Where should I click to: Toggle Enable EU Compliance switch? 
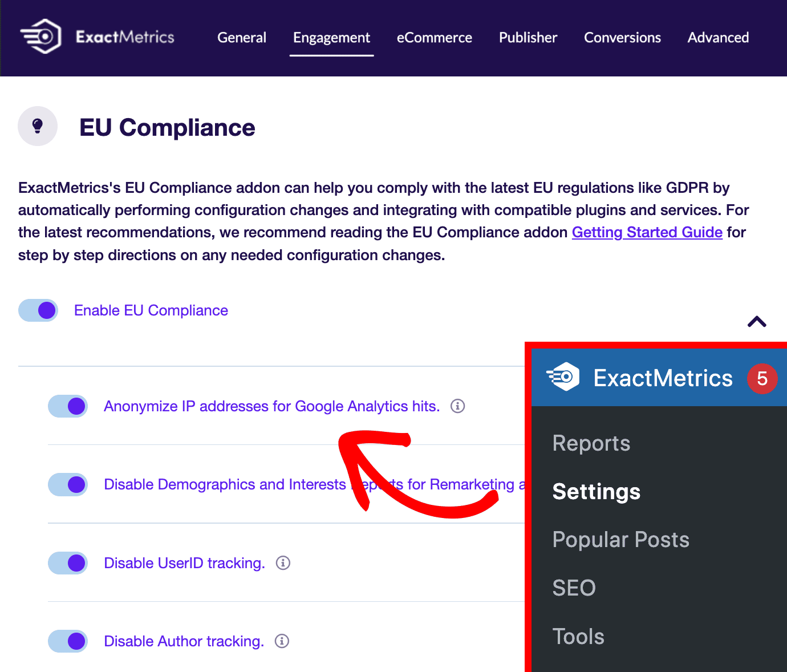[38, 310]
